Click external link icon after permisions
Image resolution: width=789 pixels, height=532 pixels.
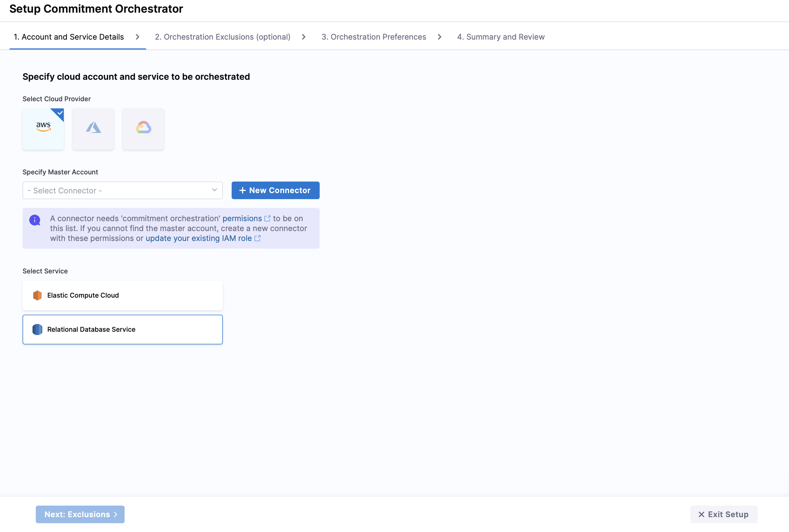267,218
